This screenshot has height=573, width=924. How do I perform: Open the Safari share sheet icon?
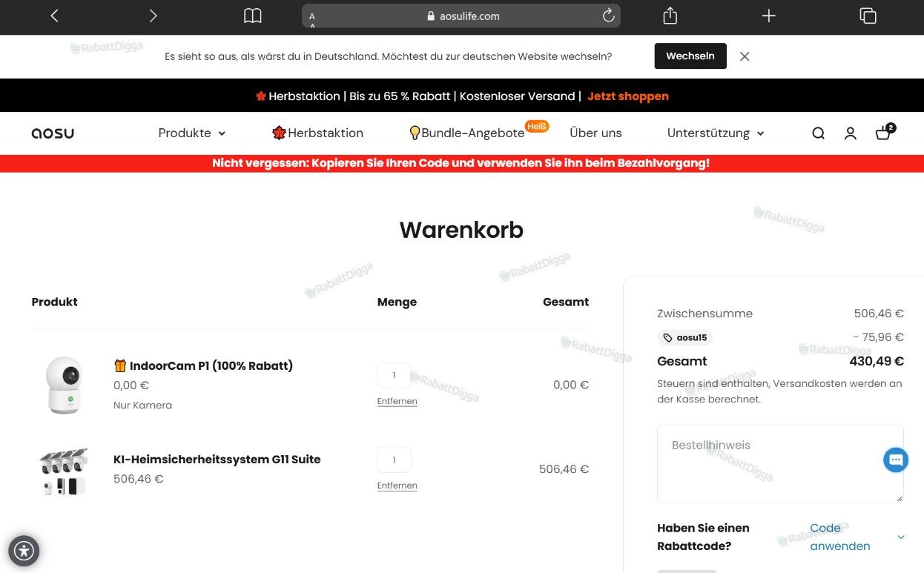click(x=670, y=16)
